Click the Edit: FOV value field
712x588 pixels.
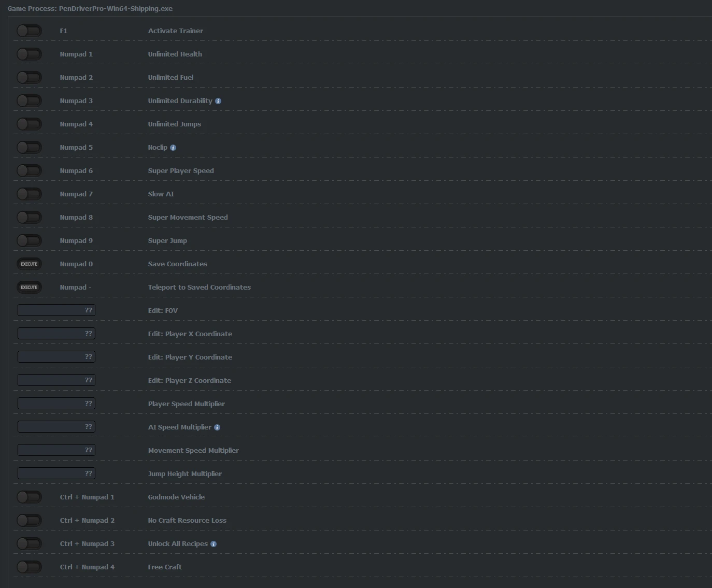click(x=56, y=310)
